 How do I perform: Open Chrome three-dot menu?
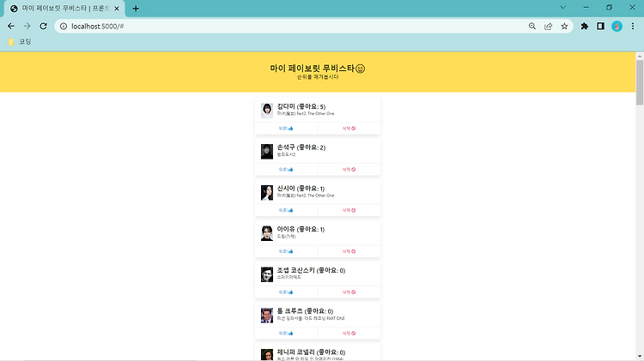[x=633, y=27]
